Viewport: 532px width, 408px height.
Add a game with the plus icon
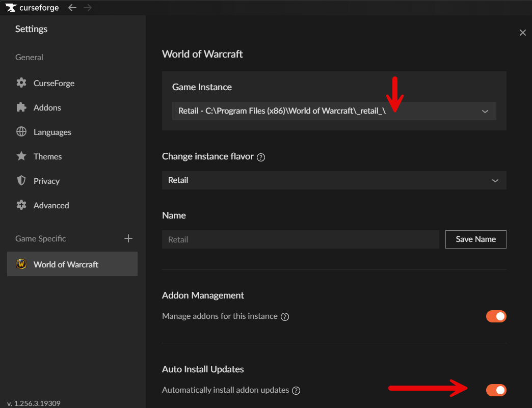point(128,238)
